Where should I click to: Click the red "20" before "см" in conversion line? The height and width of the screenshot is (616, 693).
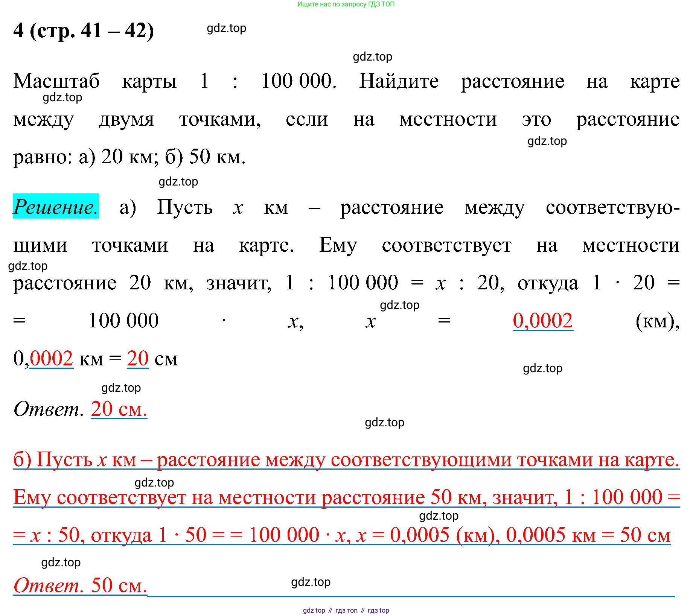138,359
